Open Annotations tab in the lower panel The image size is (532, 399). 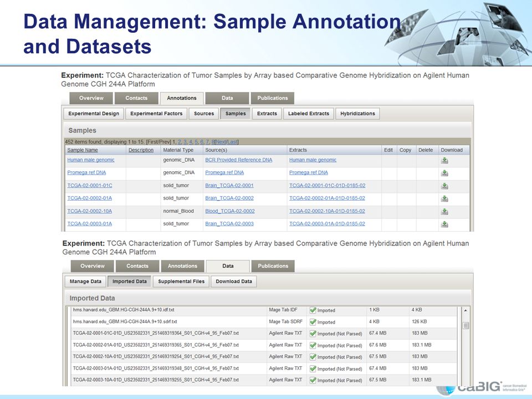182,266
